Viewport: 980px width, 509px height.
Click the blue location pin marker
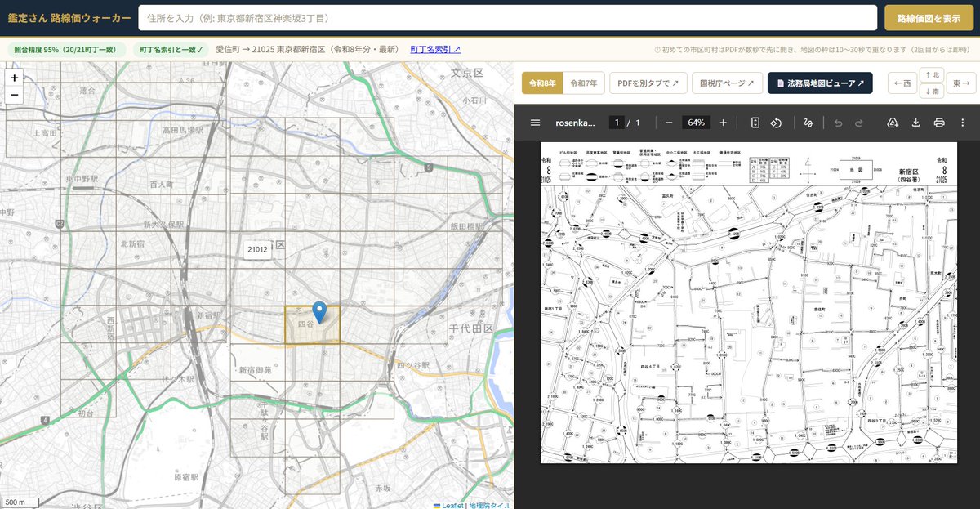coord(319,311)
